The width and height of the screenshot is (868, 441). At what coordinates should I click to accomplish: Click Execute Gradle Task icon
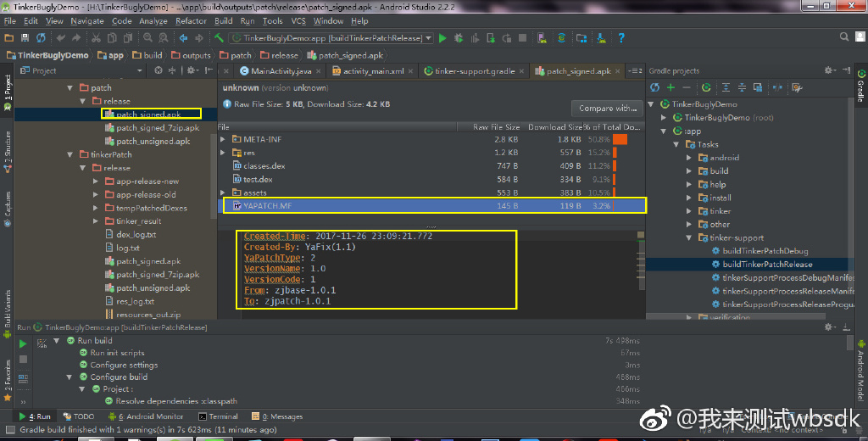(x=706, y=87)
